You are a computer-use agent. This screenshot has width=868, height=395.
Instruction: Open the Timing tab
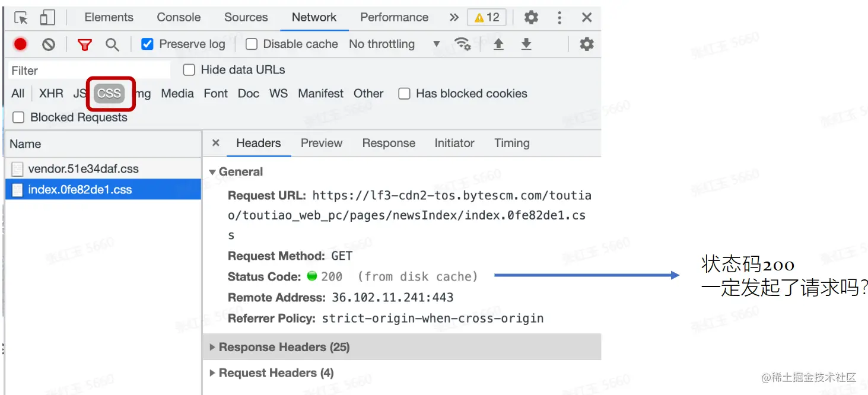[511, 143]
